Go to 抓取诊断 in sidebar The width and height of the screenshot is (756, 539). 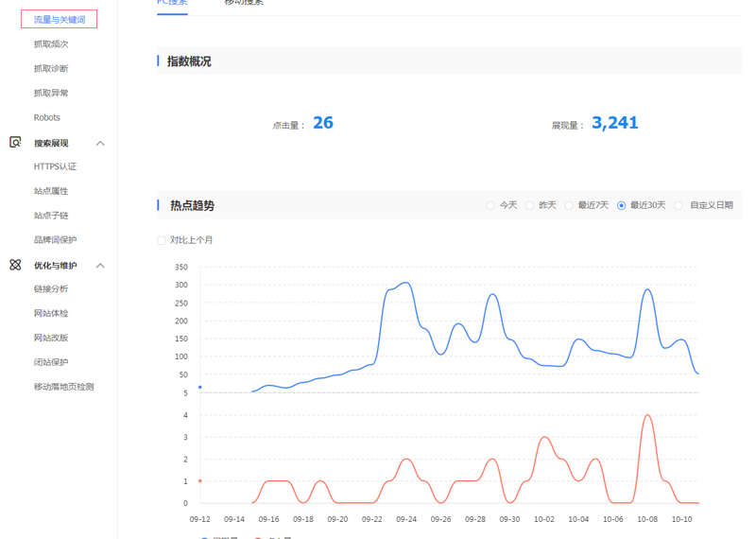(x=51, y=69)
